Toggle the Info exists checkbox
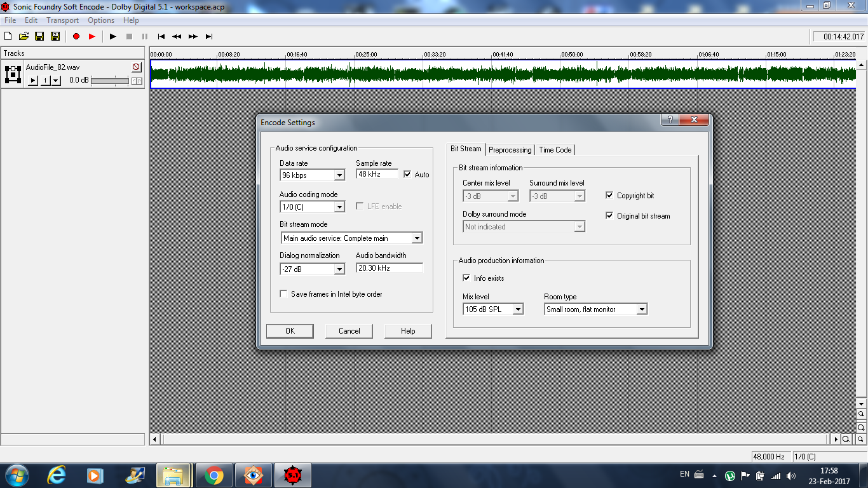 point(467,278)
